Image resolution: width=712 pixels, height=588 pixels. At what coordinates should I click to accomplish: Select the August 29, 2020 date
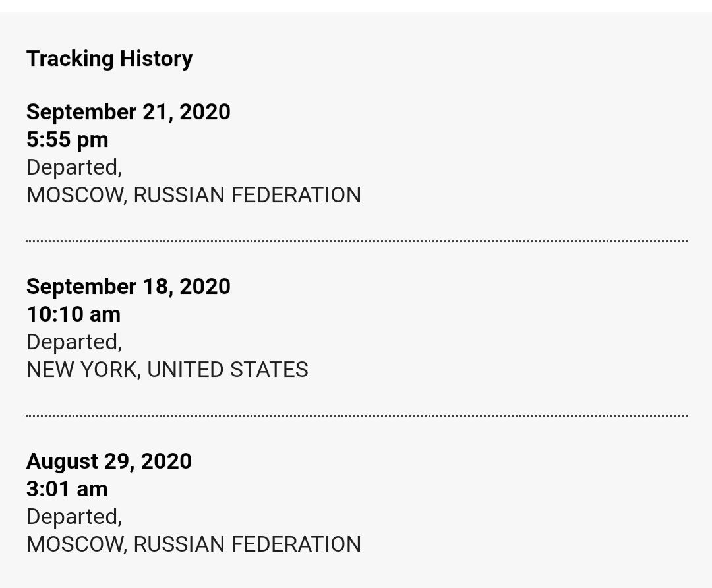coord(109,461)
